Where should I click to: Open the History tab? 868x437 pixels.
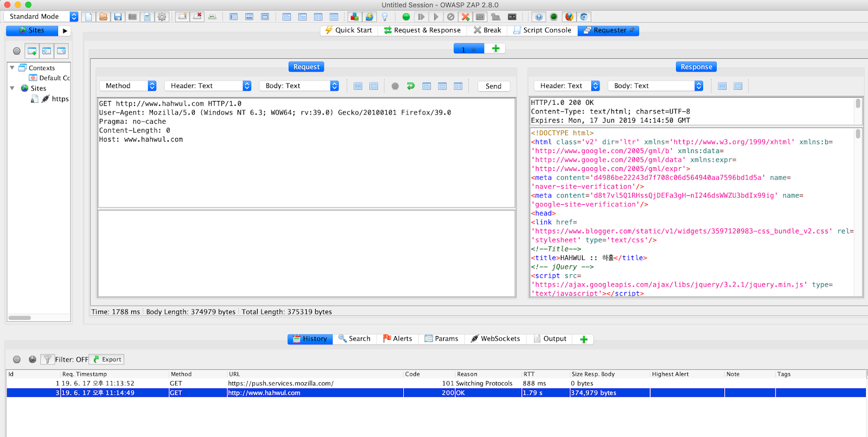point(310,339)
